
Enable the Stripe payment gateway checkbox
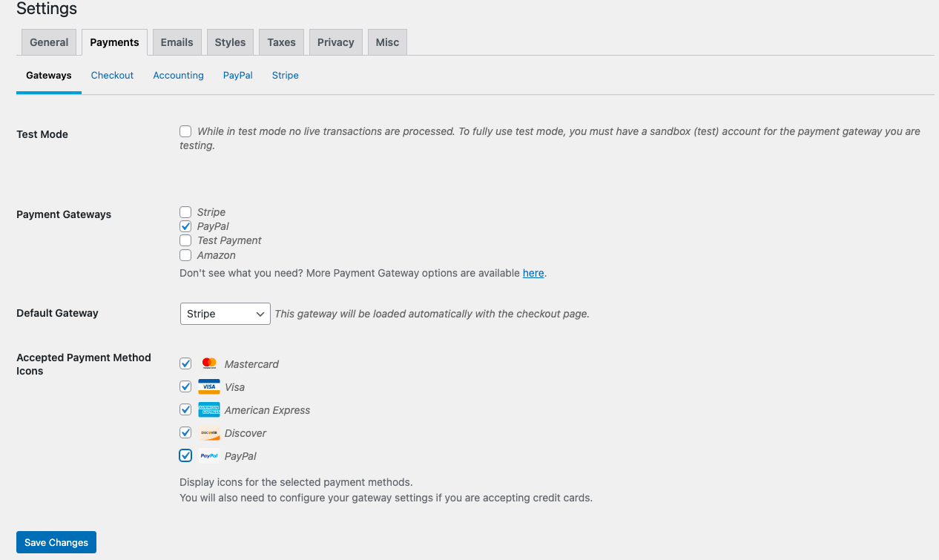pyautogui.click(x=185, y=212)
